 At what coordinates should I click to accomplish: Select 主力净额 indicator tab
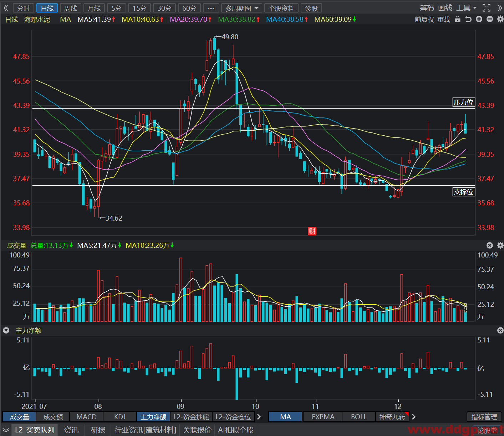pyautogui.click(x=153, y=417)
